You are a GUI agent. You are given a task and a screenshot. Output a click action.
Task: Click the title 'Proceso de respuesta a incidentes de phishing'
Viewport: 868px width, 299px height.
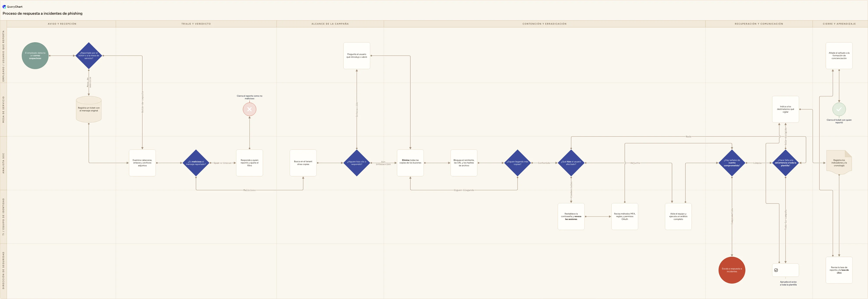(42, 14)
